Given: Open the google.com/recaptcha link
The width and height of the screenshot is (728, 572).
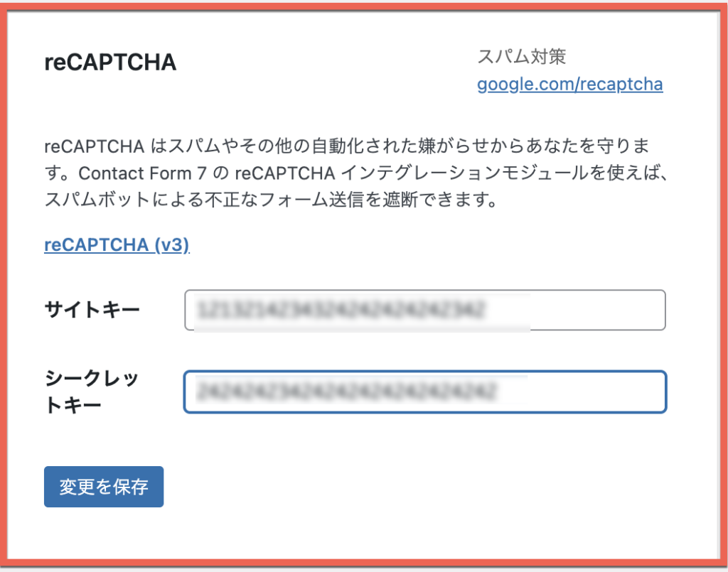Looking at the screenshot, I should (569, 85).
